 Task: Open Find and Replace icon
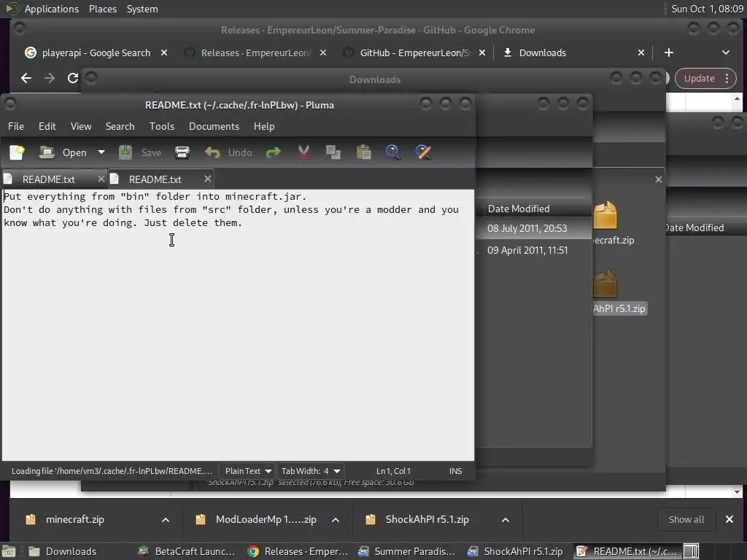click(423, 152)
